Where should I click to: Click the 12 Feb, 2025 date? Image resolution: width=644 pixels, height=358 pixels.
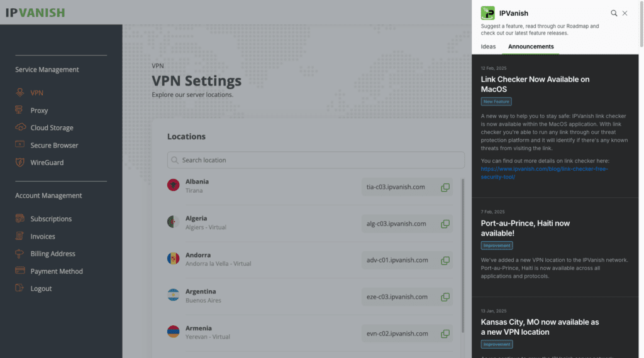click(x=493, y=68)
